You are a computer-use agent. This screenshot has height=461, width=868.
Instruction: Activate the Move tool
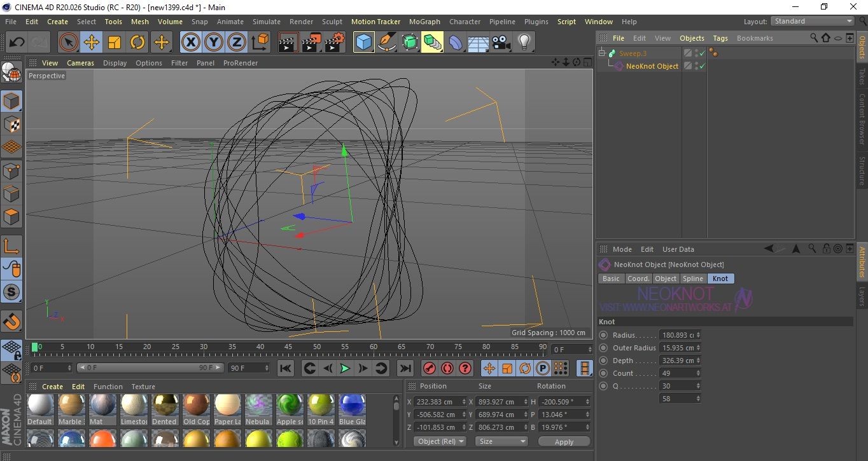92,43
